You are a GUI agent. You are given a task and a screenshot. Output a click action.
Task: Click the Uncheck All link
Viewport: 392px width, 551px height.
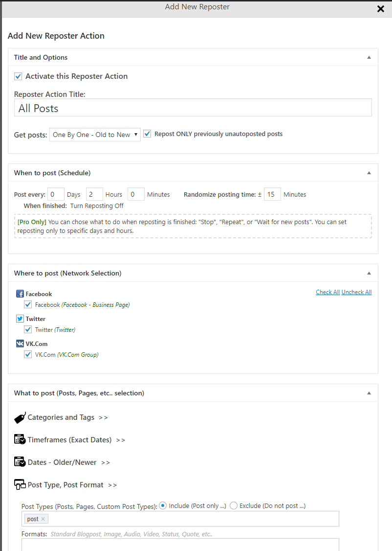coord(356,292)
